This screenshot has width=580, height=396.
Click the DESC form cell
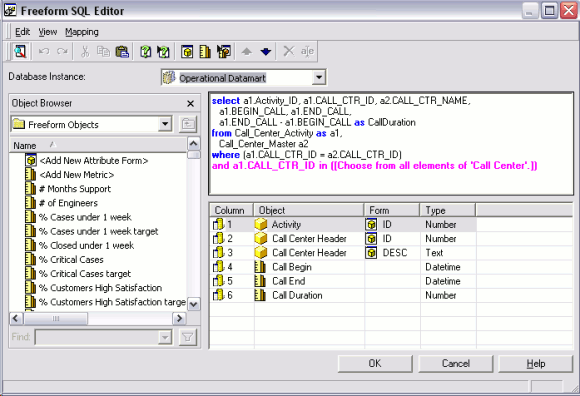pyautogui.click(x=392, y=253)
